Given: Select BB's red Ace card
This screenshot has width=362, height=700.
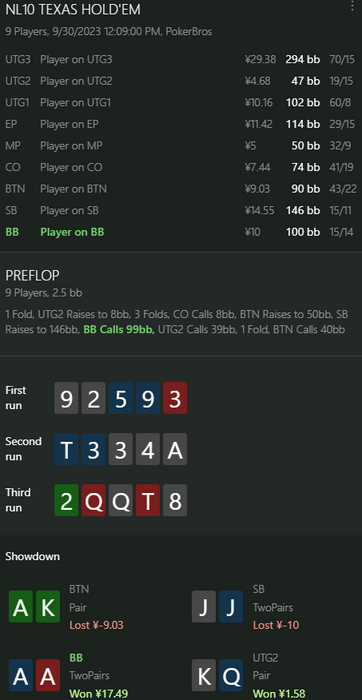Looking at the screenshot, I should click(x=48, y=675).
